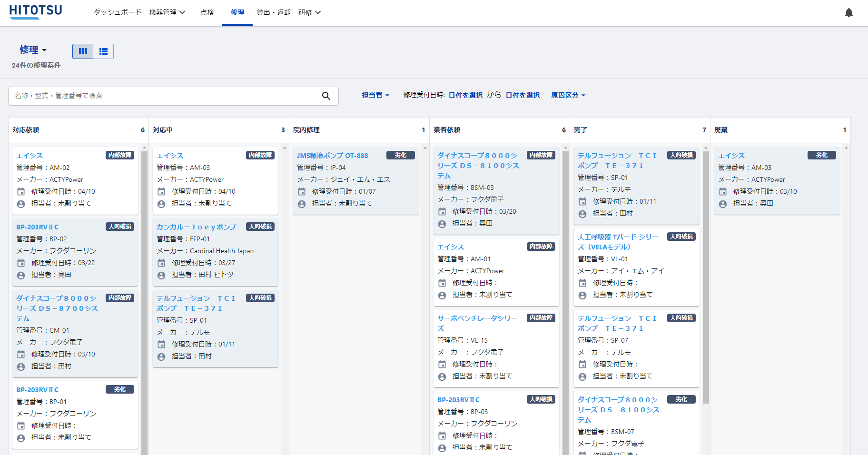Screen dimensions: 868x455
Task: Open エイシス case in 廃棄 column
Action: [731, 156]
